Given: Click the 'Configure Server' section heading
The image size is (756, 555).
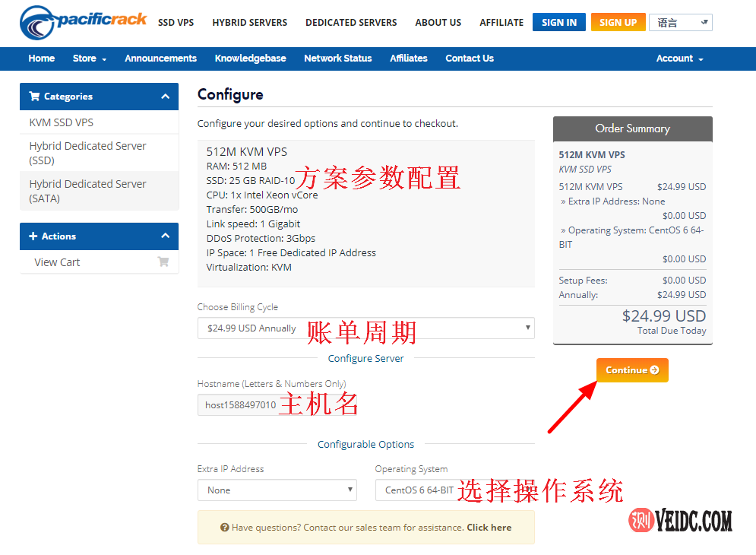Looking at the screenshot, I should tap(366, 359).
